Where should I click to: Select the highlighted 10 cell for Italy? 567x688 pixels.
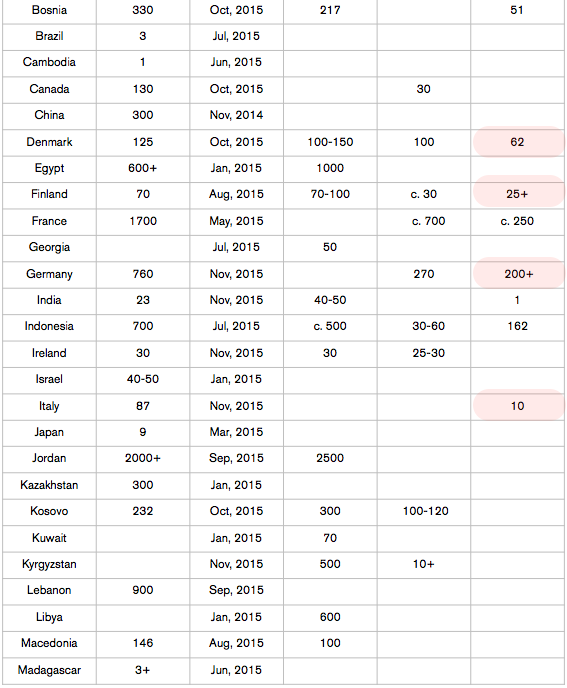click(518, 406)
